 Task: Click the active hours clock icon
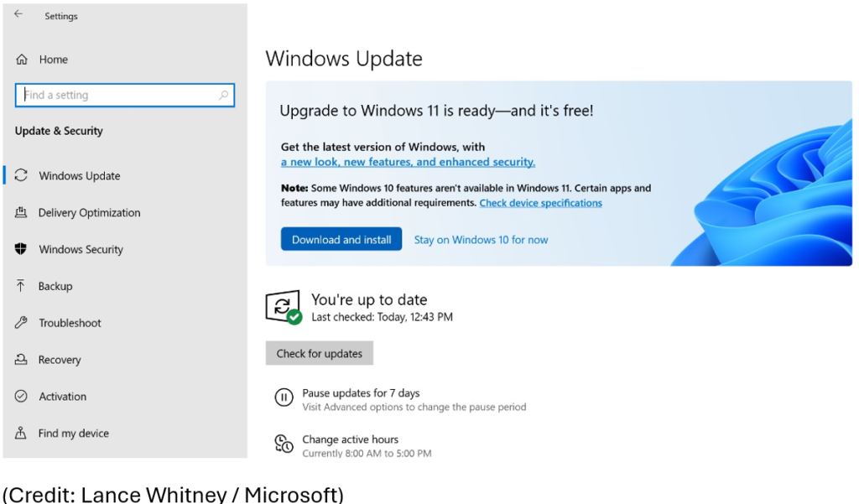[284, 443]
